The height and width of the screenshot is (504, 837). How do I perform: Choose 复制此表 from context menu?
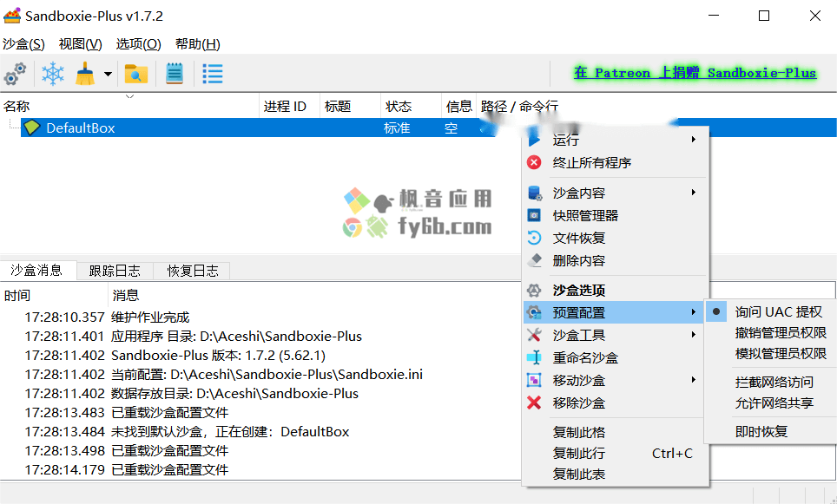point(616,474)
